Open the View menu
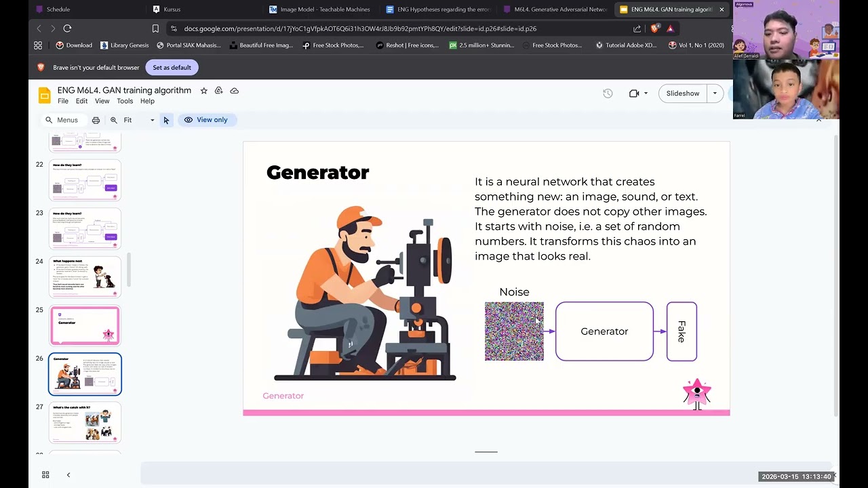 pos(102,101)
